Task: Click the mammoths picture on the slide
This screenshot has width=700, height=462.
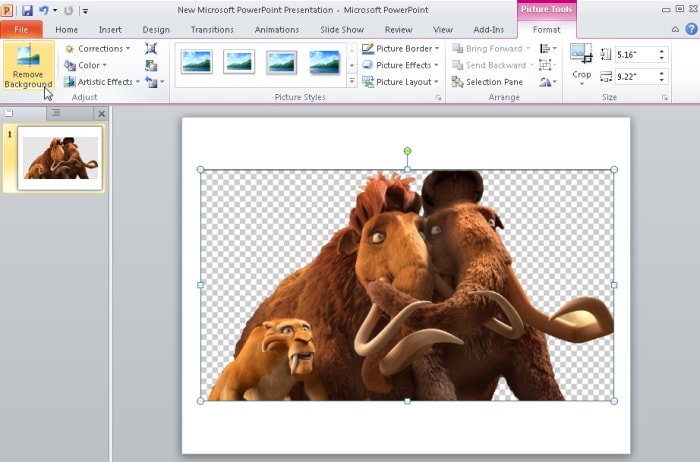Action: pyautogui.click(x=407, y=285)
